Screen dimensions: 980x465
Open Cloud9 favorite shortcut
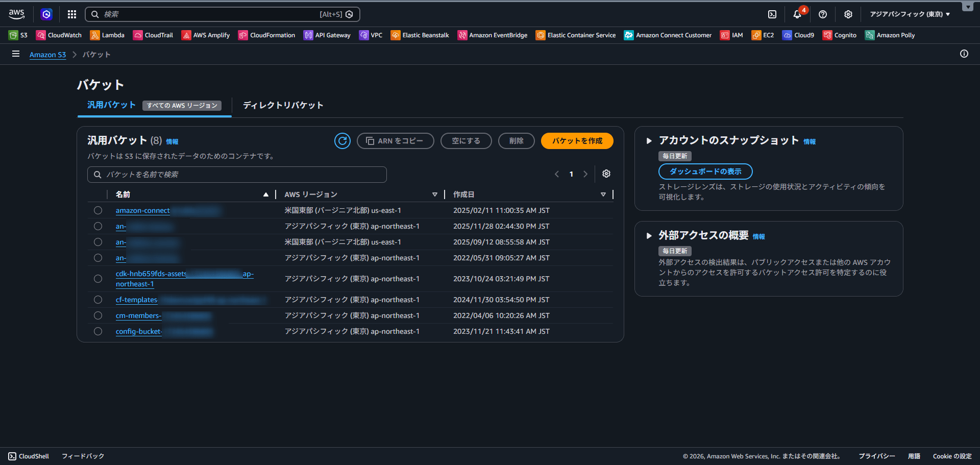798,35
